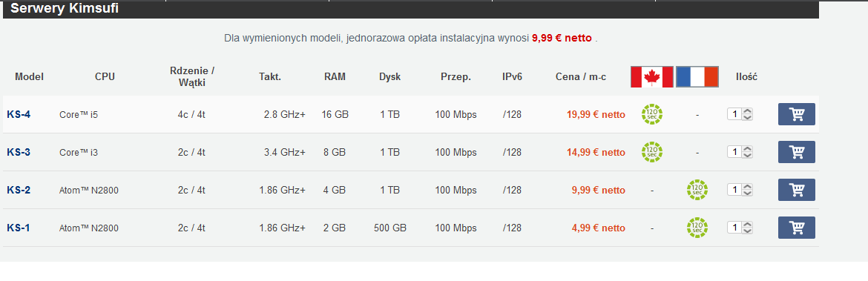868x281 pixels.
Task: Open the KS-3 model link
Action: click(x=19, y=152)
